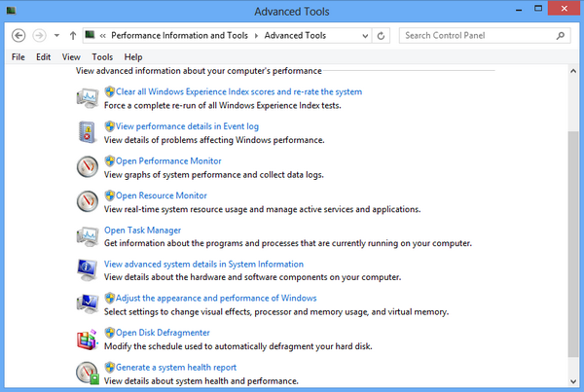Viewport: 584px width, 392px height.
Task: Click the icon beside Adjust the appearance and performance
Action: (88, 303)
